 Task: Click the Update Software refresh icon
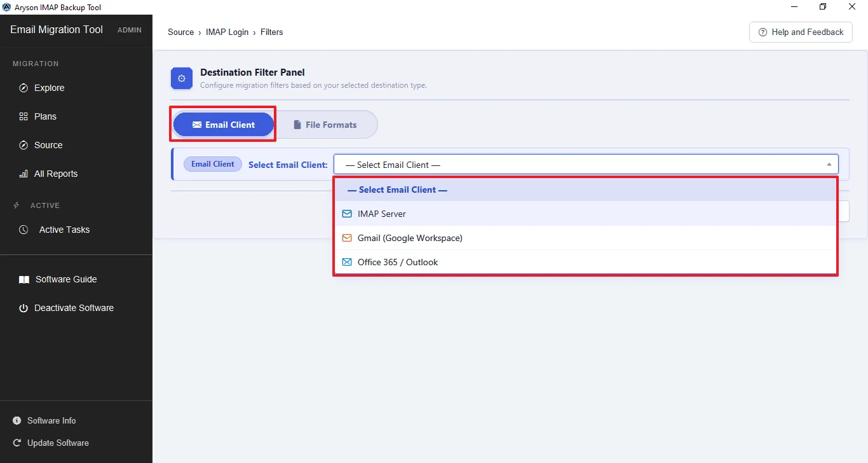point(17,443)
